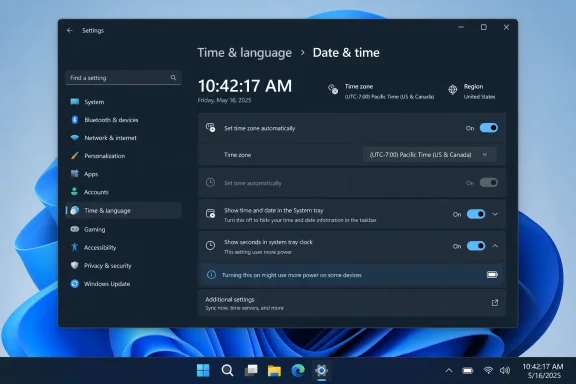Open the Time & language category
This screenshot has width=576, height=384.
[123, 211]
